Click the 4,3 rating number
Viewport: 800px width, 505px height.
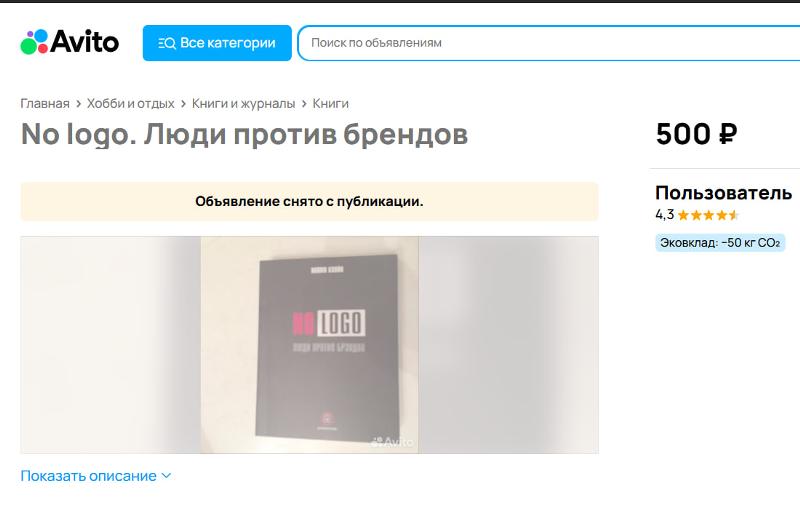click(x=665, y=215)
